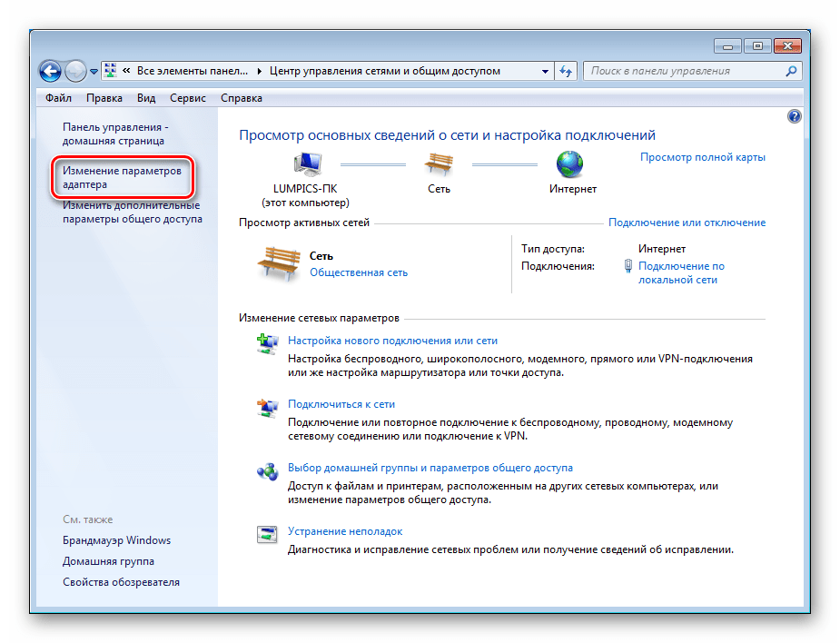Click the refresh button by address bar
The image size is (840, 643).
tap(566, 71)
